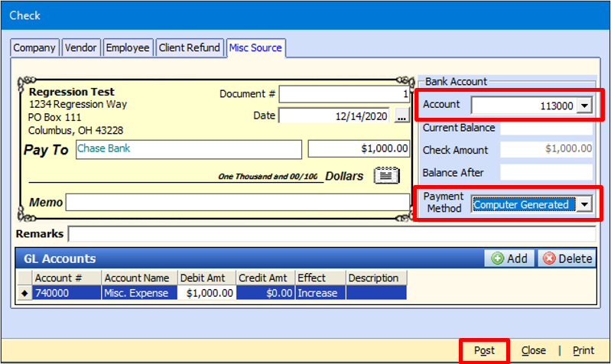Click into the Remarks field
This screenshot has height=364, width=611.
pyautogui.click(x=332, y=234)
